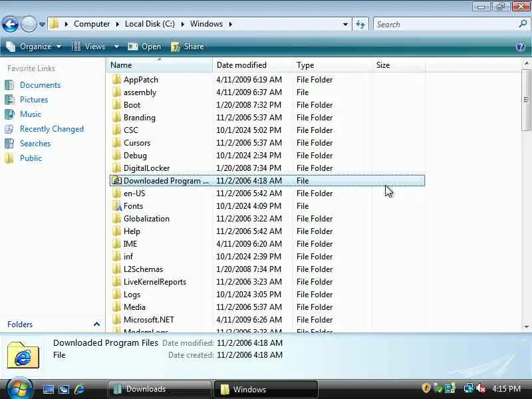Open the recent pages dropdown arrow
This screenshot has height=399, width=532.
(x=42, y=25)
